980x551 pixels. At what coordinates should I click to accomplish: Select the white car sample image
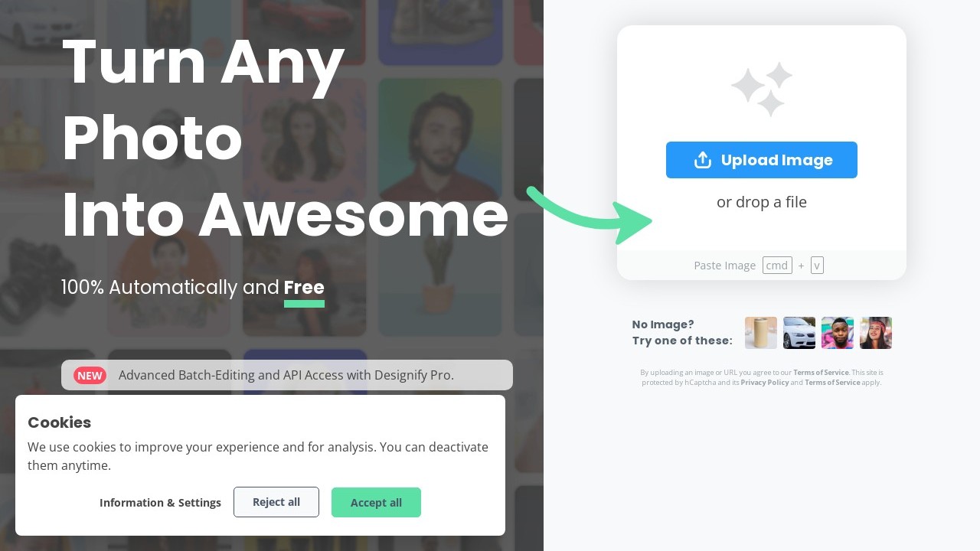tap(799, 333)
